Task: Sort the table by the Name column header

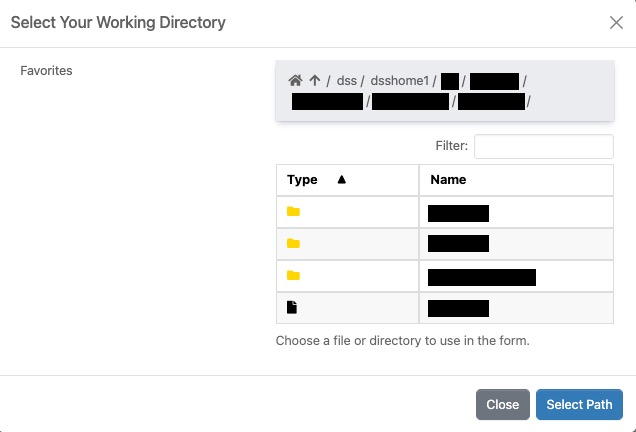Action: point(448,180)
